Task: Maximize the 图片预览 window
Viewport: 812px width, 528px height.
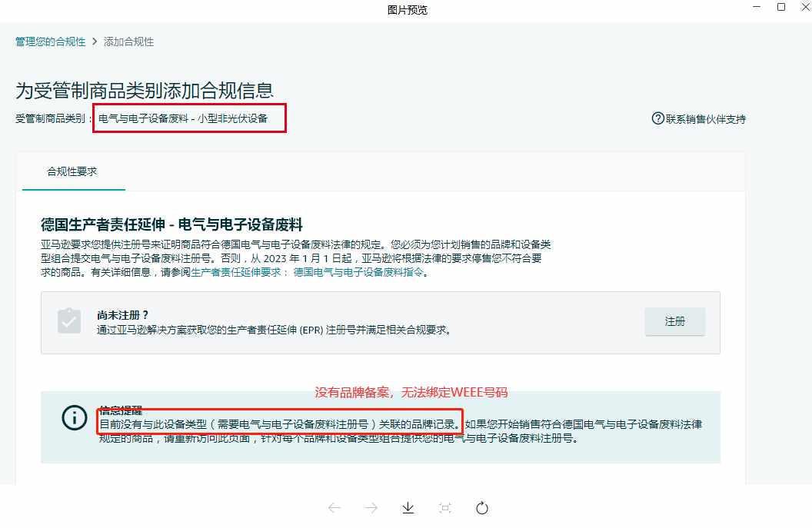Action: (781, 7)
